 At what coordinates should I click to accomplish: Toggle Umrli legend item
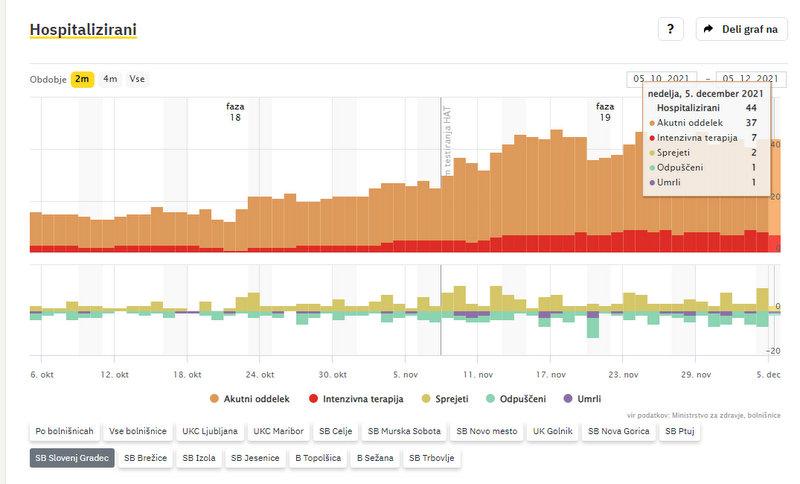click(x=582, y=399)
